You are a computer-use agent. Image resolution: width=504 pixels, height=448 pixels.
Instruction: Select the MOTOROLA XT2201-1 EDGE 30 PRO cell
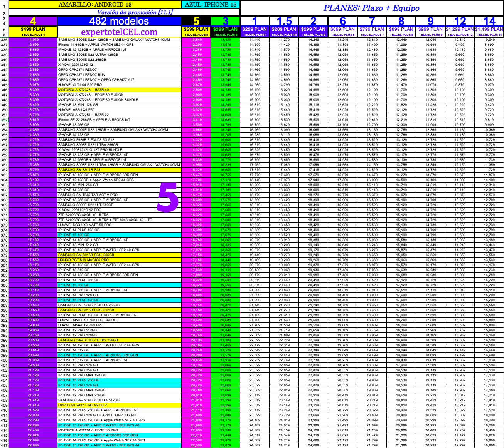[119, 430]
